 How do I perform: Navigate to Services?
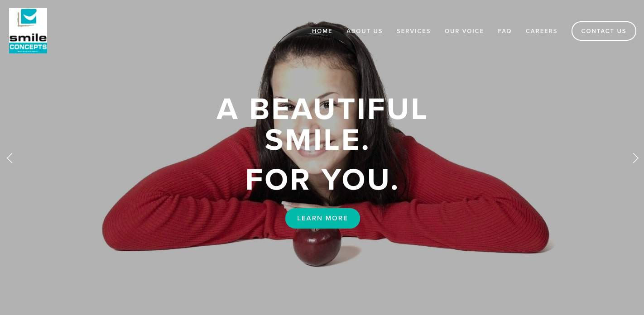413,31
